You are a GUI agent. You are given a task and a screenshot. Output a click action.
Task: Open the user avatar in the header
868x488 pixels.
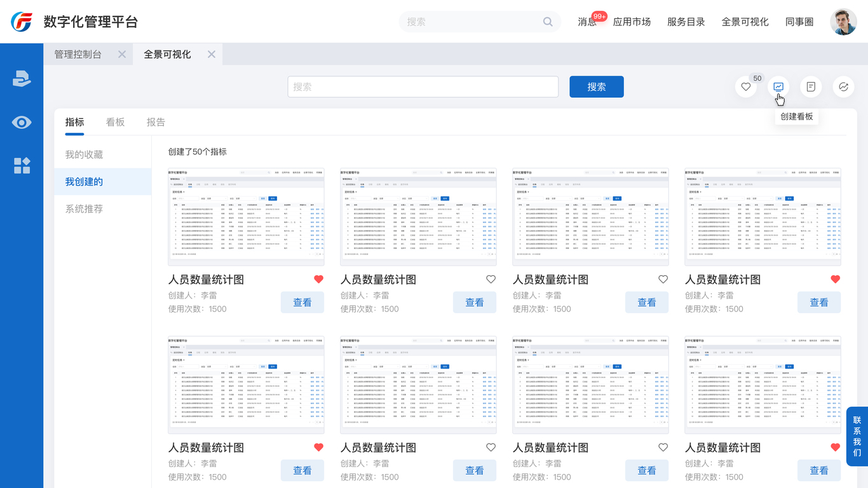[843, 22]
